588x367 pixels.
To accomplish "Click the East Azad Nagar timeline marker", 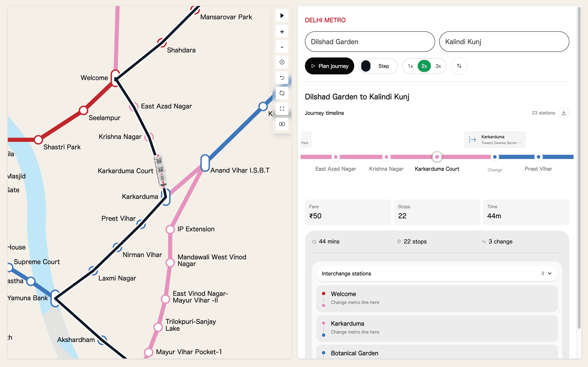I will 335,157.
